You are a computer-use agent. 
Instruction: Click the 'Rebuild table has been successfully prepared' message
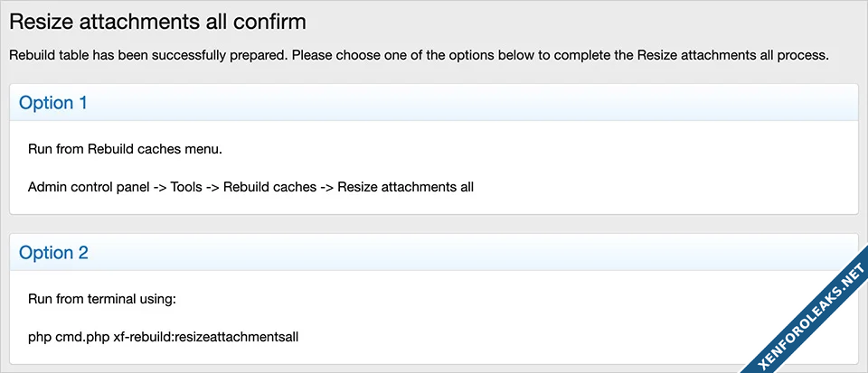[146, 55]
